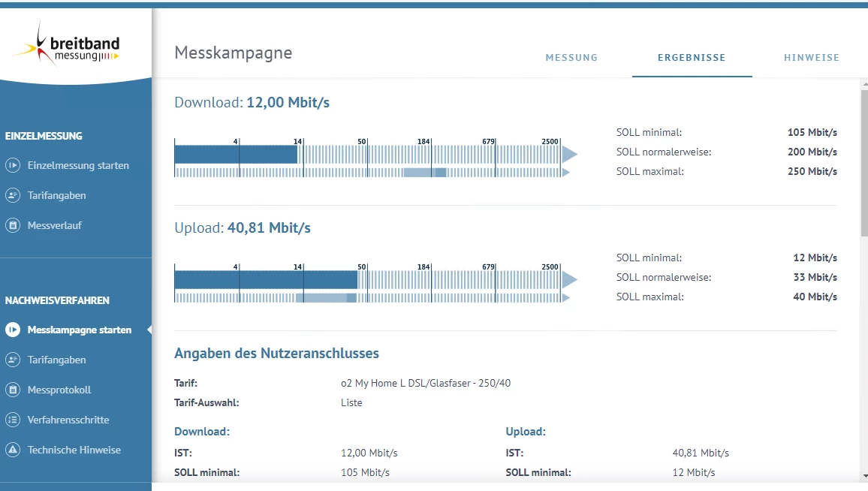This screenshot has height=491, width=868.
Task: Click the Tarifangaben person icon under Nachweisverfahren
Action: 13,360
